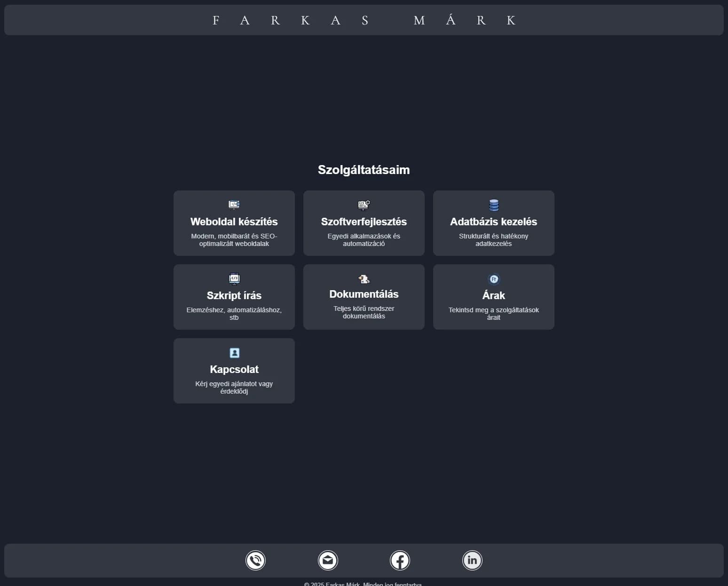The height and width of the screenshot is (586, 728).
Task: Open the Facebook icon in footer
Action: pos(400,560)
